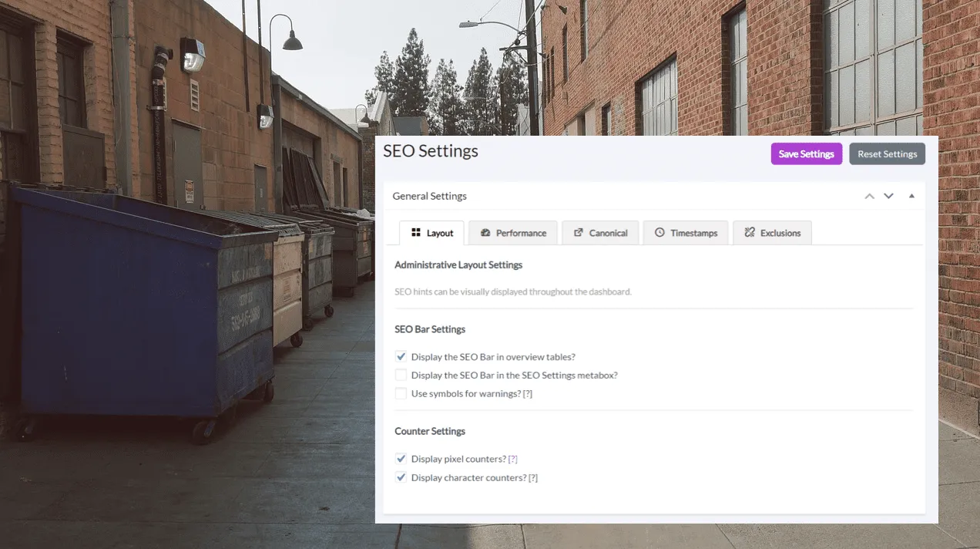980x549 pixels.
Task: Switch to the Timestamps tab
Action: click(686, 232)
